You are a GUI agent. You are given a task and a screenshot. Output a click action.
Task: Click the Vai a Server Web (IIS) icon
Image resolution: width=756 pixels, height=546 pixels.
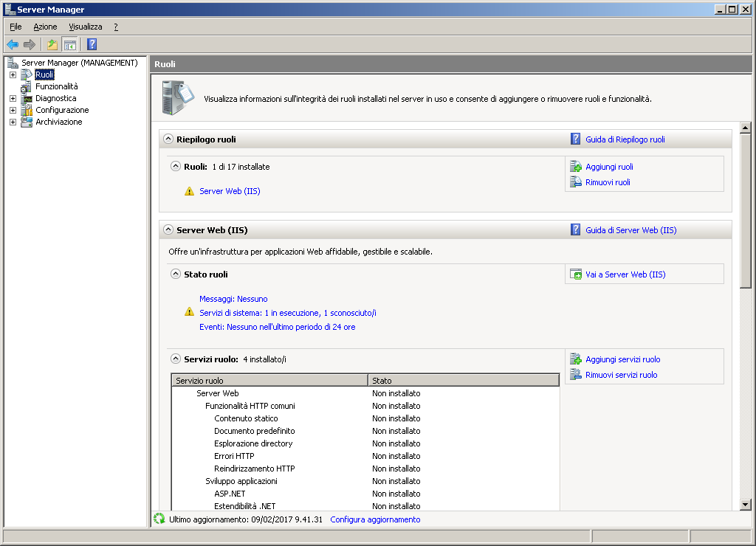576,274
